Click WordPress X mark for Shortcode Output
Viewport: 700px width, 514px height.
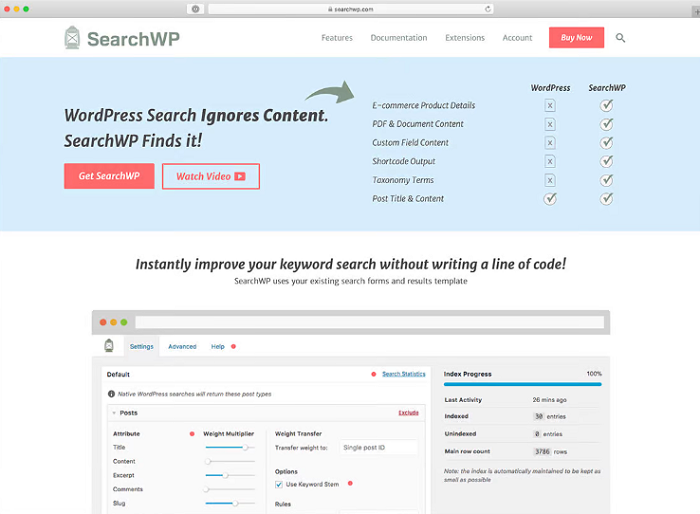pos(550,161)
